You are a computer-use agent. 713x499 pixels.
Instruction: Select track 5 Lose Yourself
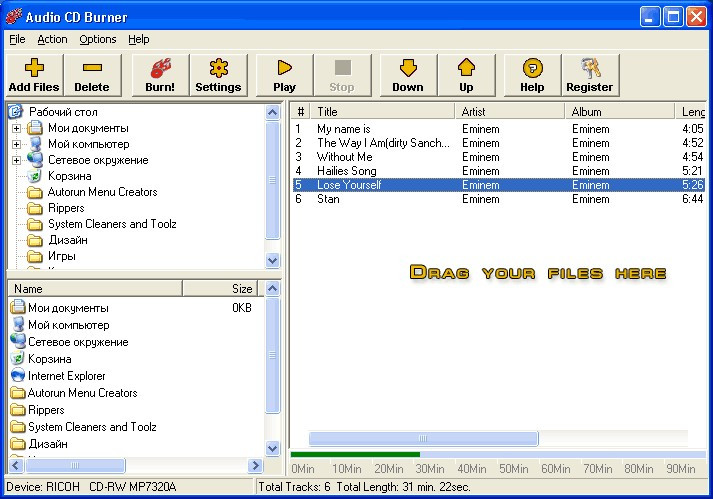click(498, 185)
